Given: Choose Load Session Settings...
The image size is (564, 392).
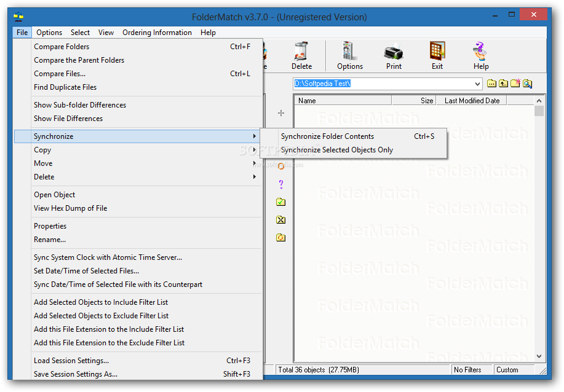Looking at the screenshot, I should pyautogui.click(x=138, y=361).
